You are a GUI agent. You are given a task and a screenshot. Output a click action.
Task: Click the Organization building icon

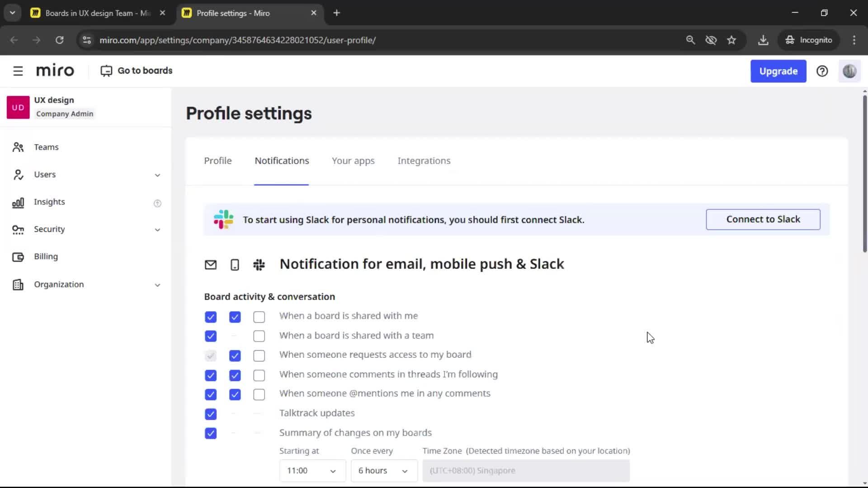[x=18, y=285]
